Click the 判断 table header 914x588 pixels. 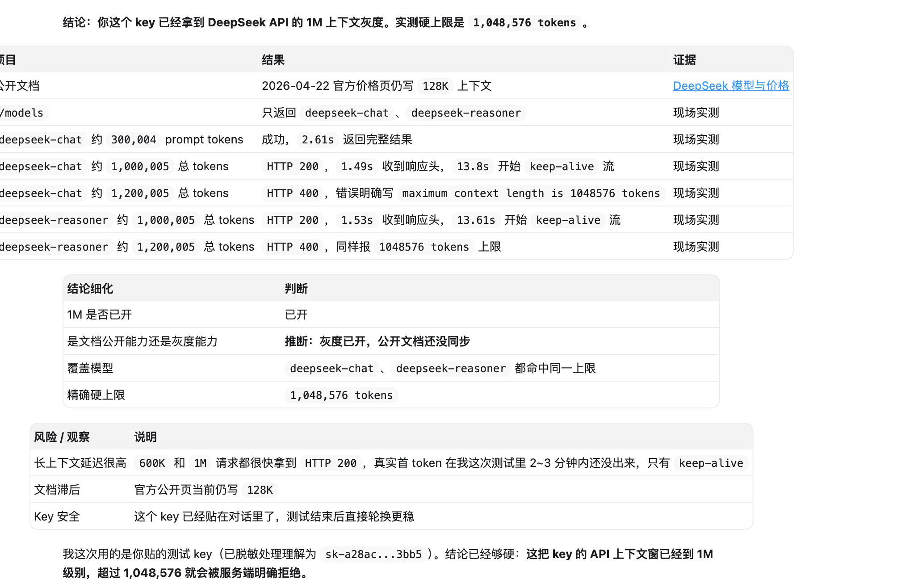(x=296, y=289)
